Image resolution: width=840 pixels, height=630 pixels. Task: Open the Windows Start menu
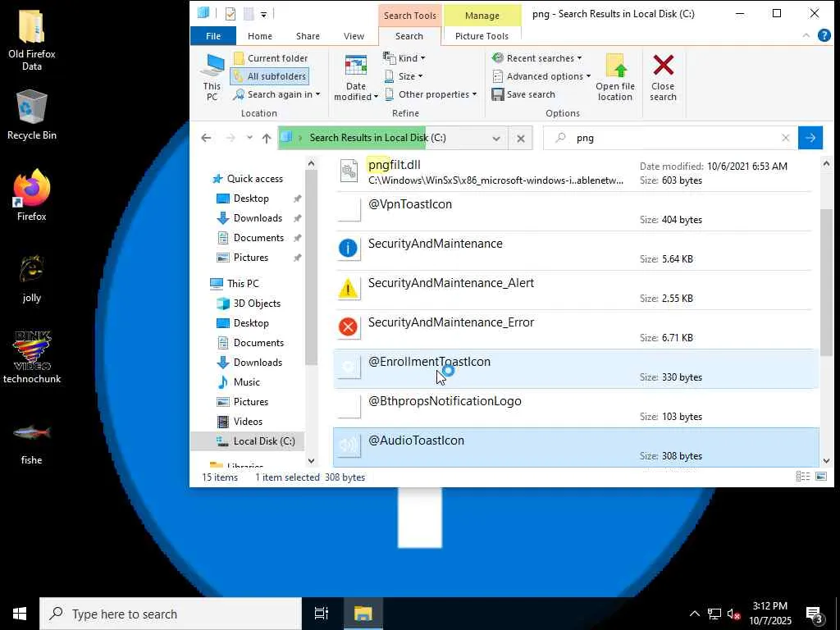(20, 614)
